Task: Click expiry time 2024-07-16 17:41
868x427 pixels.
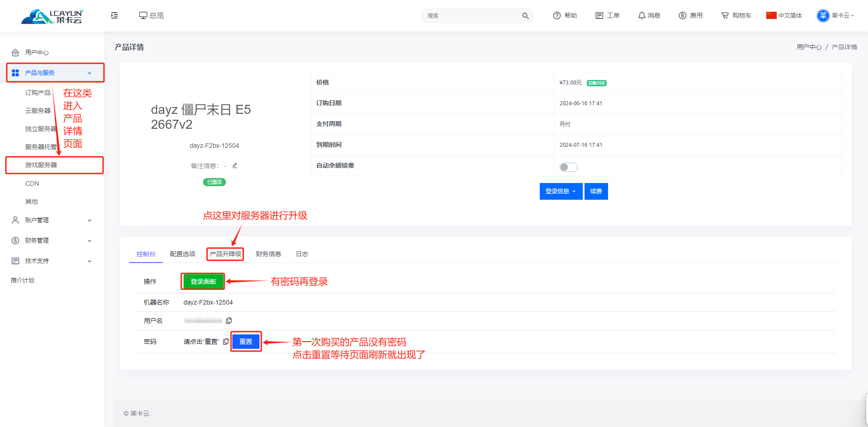Action: click(x=581, y=145)
